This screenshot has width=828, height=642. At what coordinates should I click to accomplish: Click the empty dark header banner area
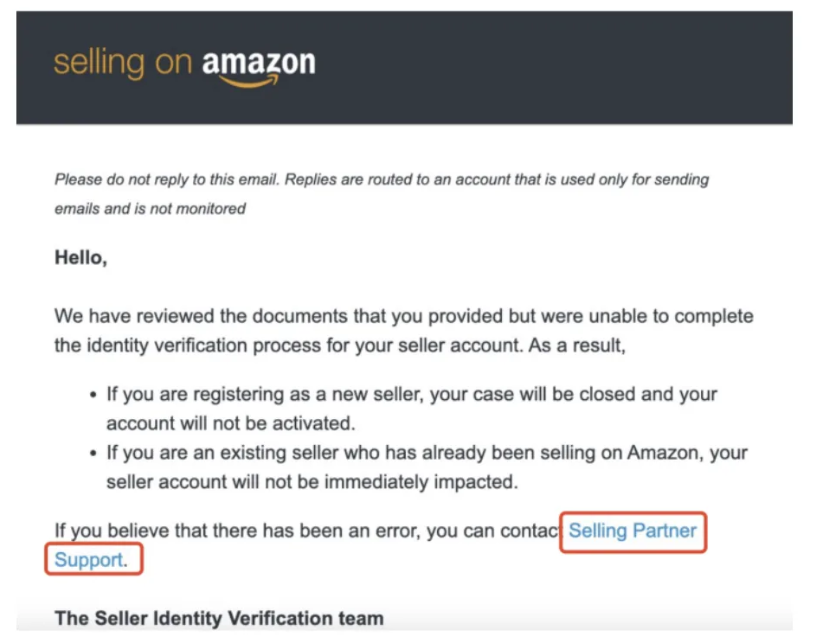click(554, 68)
